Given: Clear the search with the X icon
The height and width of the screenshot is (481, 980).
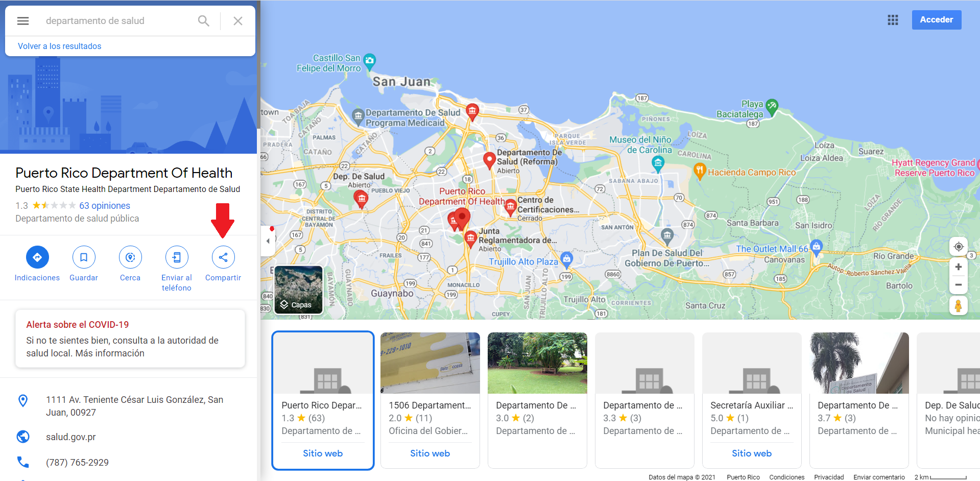Looking at the screenshot, I should point(238,21).
